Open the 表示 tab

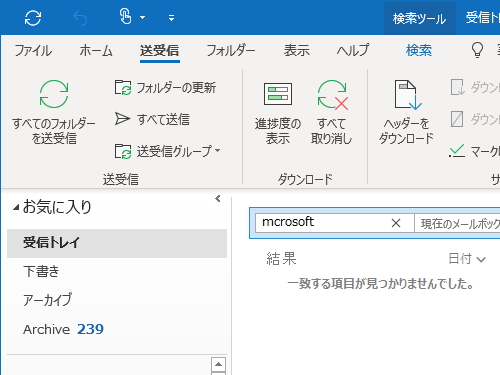click(x=297, y=51)
